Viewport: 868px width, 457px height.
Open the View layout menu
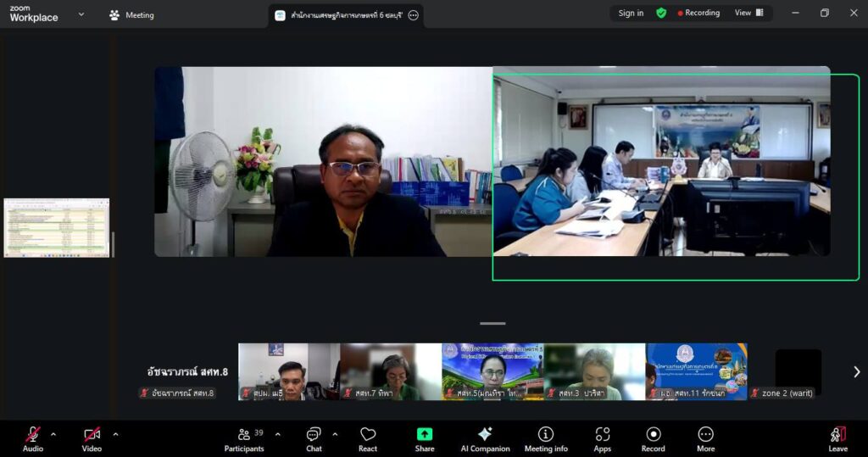748,13
